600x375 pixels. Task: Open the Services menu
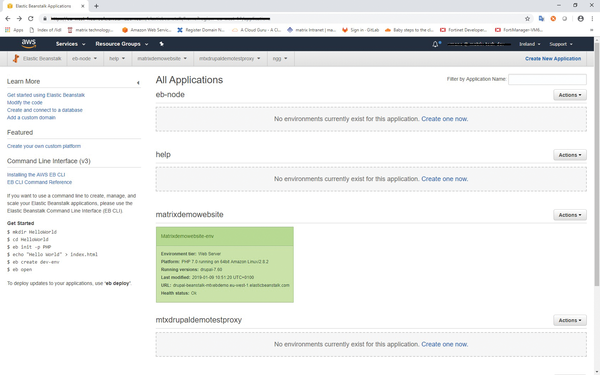tap(70, 44)
